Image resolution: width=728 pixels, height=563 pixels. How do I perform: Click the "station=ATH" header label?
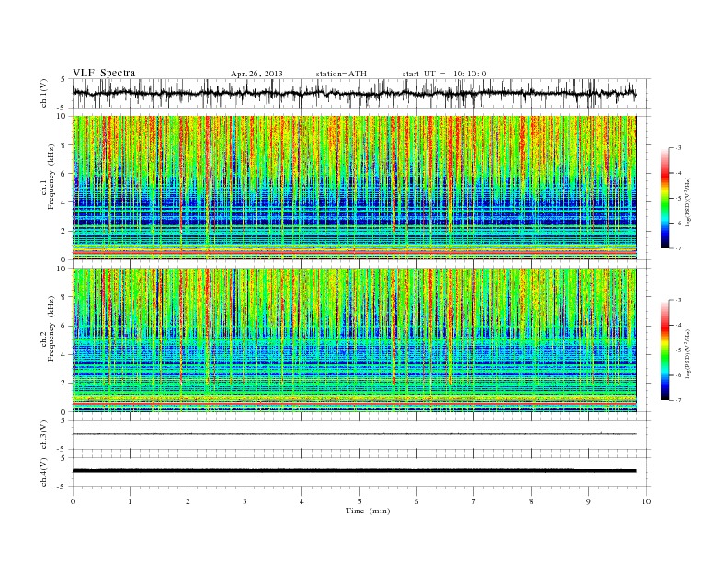(341, 74)
